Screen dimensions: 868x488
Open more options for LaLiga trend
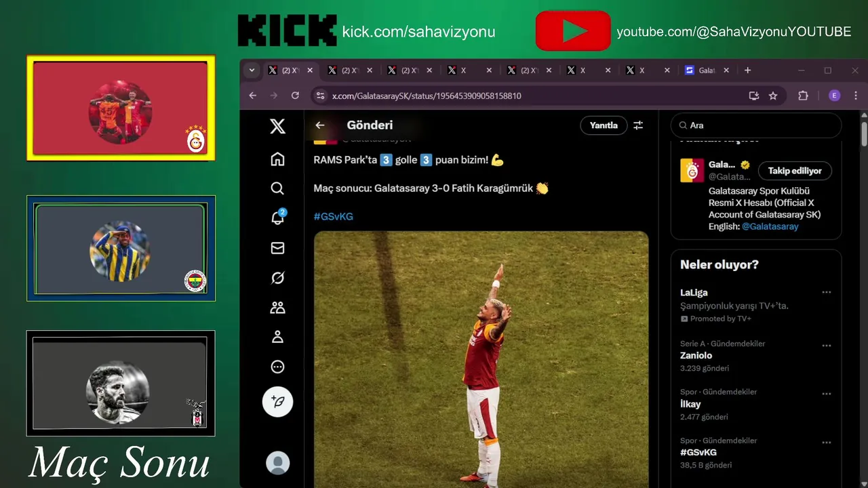[x=826, y=292]
